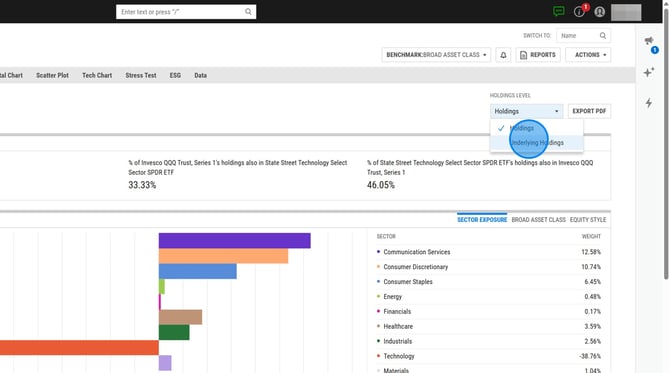The height and width of the screenshot is (373, 670).
Task: Open the sparkle AI assistant icon
Action: pos(649,72)
